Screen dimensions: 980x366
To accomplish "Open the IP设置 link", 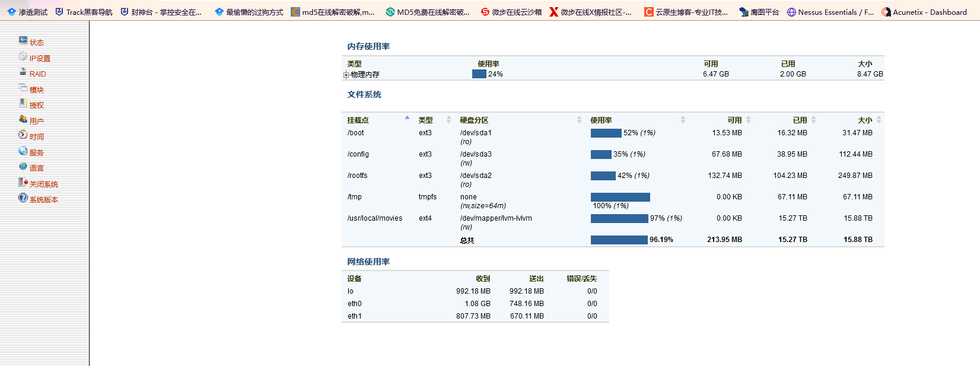I will tap(40, 58).
